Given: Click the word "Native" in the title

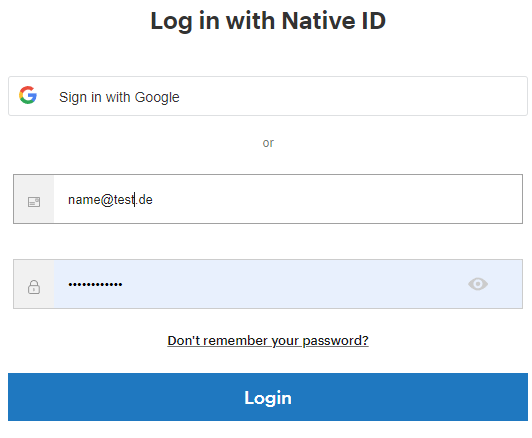Looking at the screenshot, I should pyautogui.click(x=319, y=21).
